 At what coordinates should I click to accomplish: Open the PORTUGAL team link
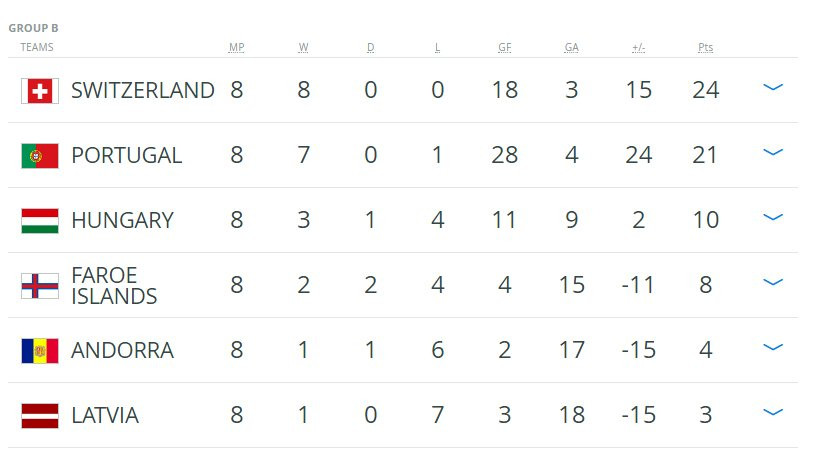[x=126, y=156]
